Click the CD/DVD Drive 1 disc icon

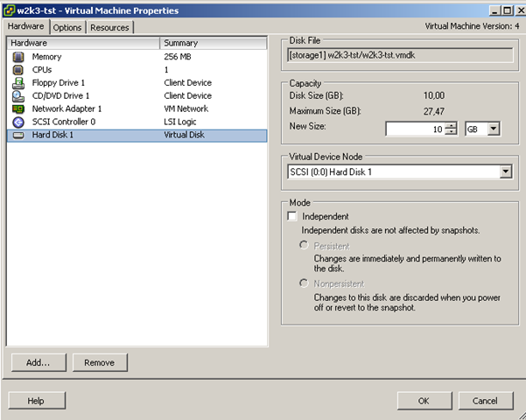[x=18, y=96]
